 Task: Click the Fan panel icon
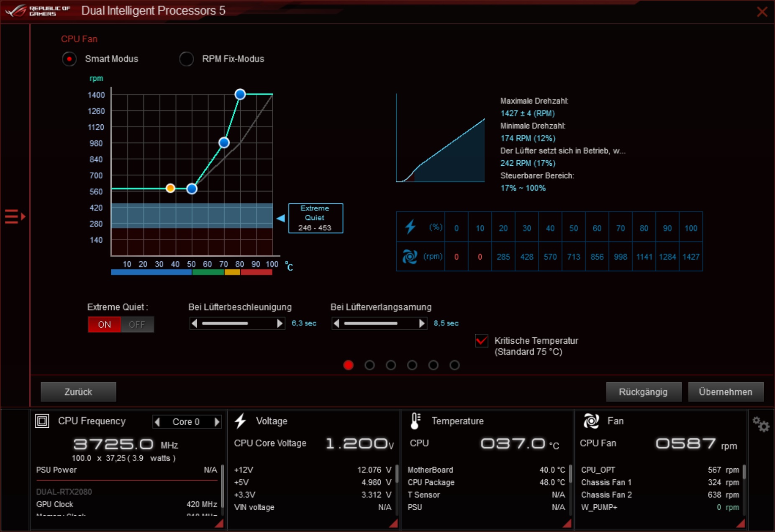pyautogui.click(x=591, y=421)
